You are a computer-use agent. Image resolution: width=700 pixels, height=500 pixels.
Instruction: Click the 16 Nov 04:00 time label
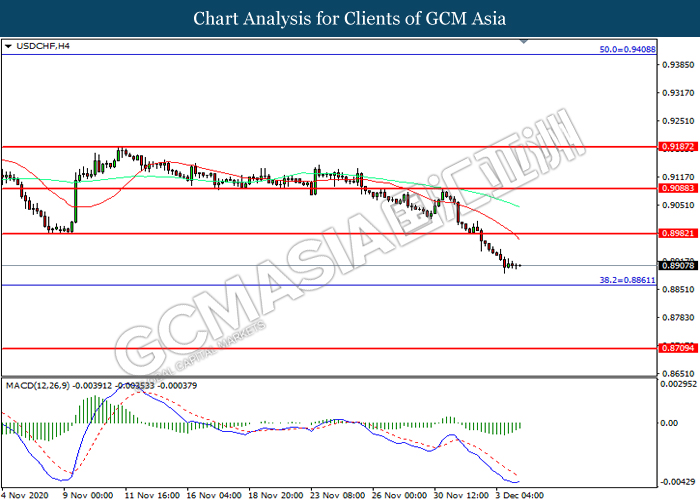click(214, 495)
